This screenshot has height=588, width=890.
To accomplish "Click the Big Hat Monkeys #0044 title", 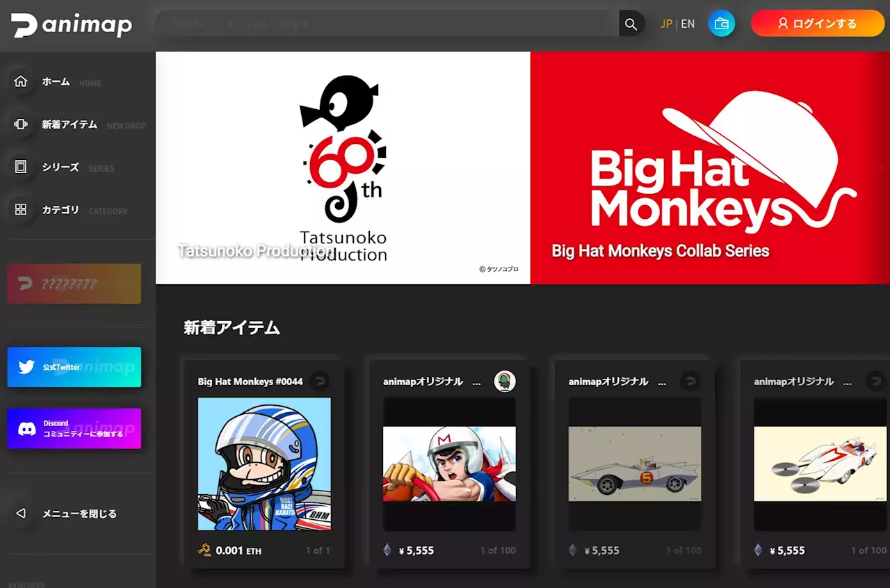I will click(x=250, y=382).
